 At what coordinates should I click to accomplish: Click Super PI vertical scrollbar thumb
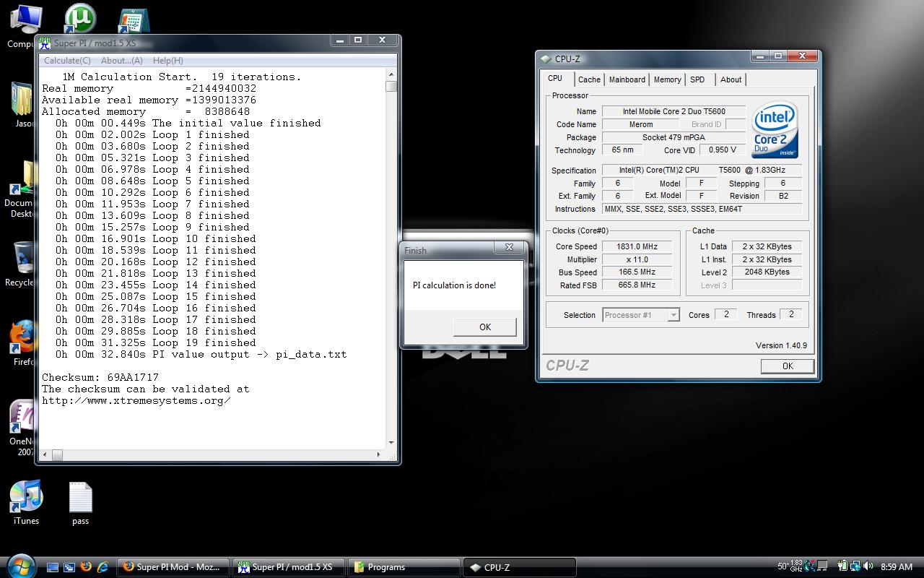(x=391, y=87)
